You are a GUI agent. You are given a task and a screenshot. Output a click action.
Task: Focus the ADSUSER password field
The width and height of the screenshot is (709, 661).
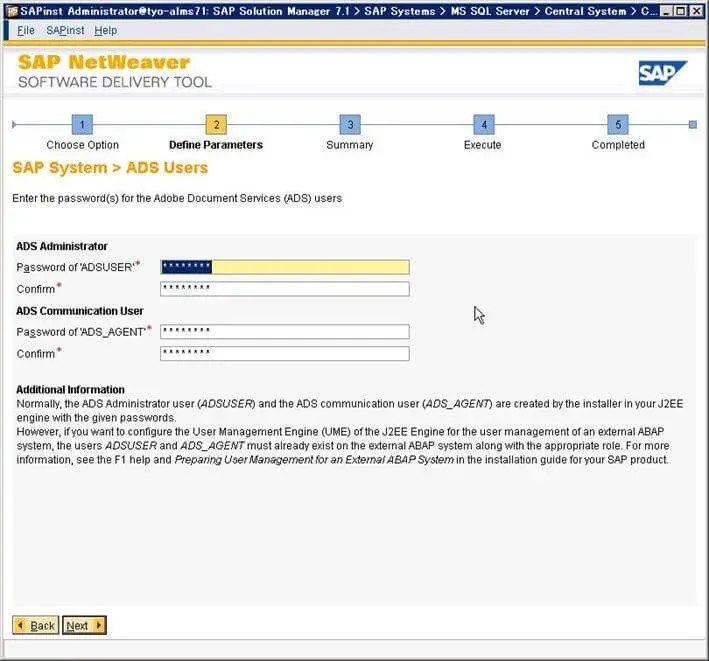point(285,267)
